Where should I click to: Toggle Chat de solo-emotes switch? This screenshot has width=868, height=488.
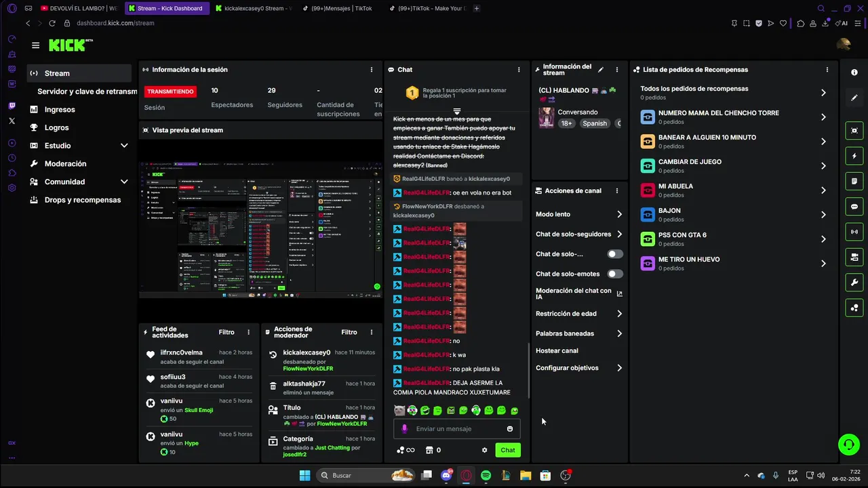tap(615, 274)
